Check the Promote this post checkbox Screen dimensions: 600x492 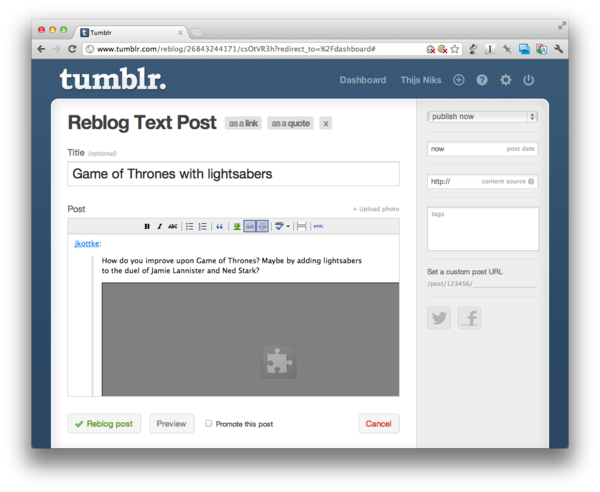(209, 423)
